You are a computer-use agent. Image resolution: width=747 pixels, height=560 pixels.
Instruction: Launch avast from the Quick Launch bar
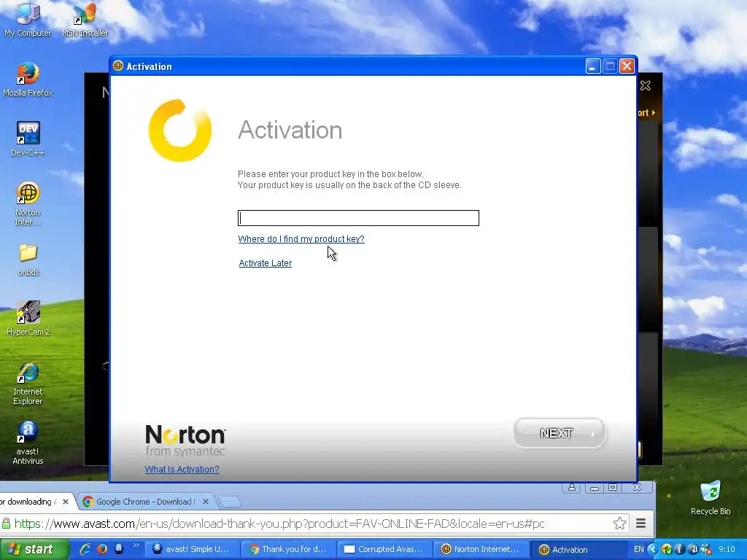(119, 549)
